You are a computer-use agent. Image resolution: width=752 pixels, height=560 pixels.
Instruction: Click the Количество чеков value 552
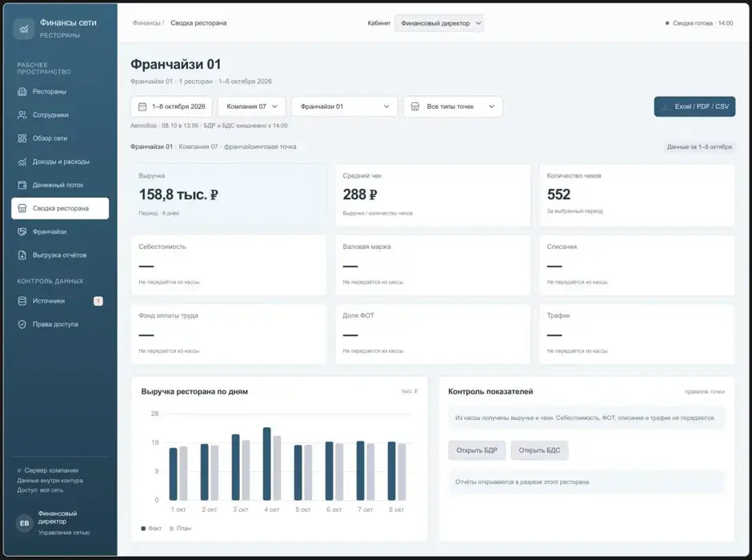[x=558, y=194]
